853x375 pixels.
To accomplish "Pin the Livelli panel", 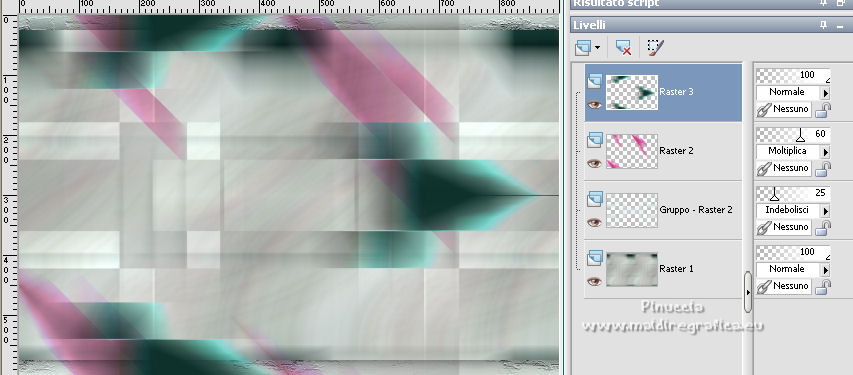I will tap(824, 25).
